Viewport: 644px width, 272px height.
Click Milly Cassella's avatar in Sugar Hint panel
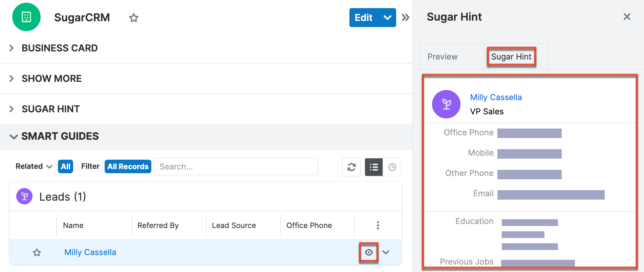pos(446,104)
